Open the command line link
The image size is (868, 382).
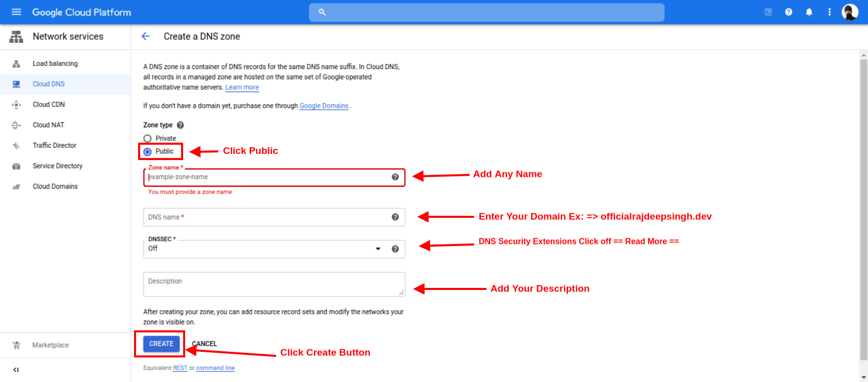point(215,368)
